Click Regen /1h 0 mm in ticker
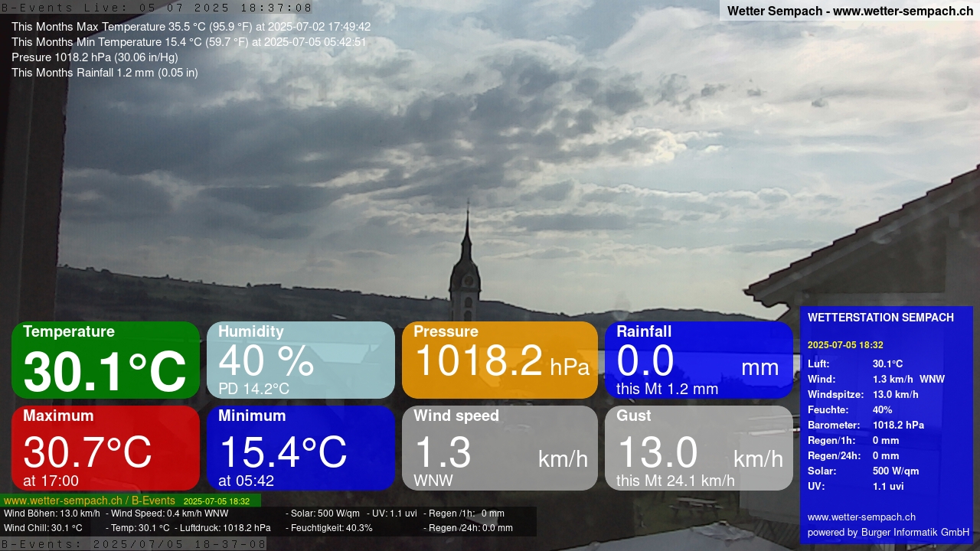Viewport: 980px width, 551px height. pyautogui.click(x=466, y=514)
